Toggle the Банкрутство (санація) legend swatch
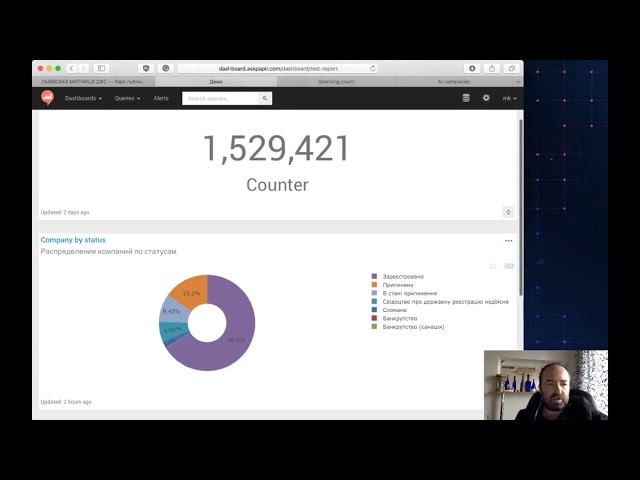Viewport: 640px width, 480px height. coord(374,327)
